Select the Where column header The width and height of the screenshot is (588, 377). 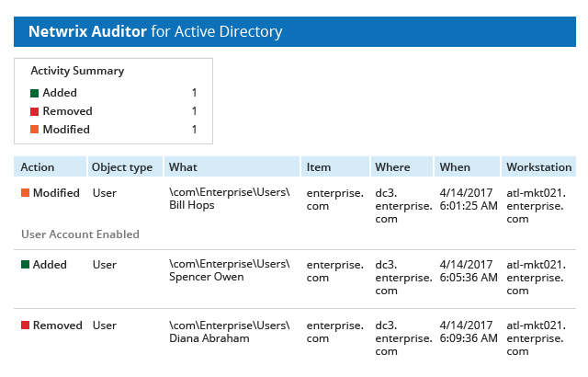[x=392, y=167]
